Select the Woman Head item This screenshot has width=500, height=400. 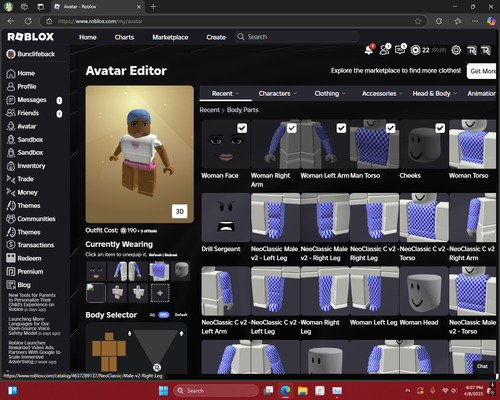(424, 291)
